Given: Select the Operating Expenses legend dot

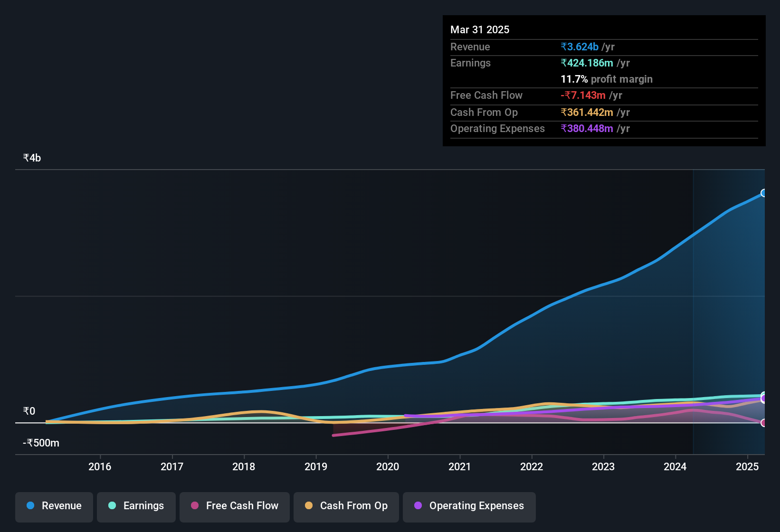Looking at the screenshot, I should coord(418,506).
